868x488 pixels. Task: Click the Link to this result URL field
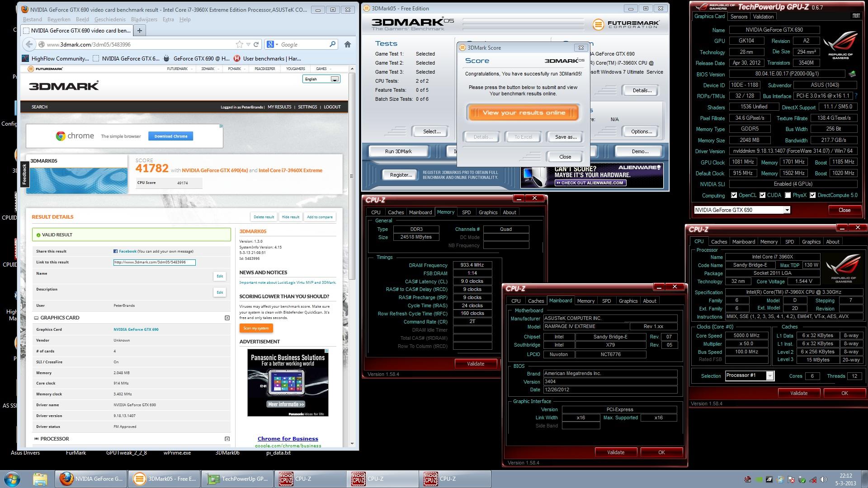point(154,262)
